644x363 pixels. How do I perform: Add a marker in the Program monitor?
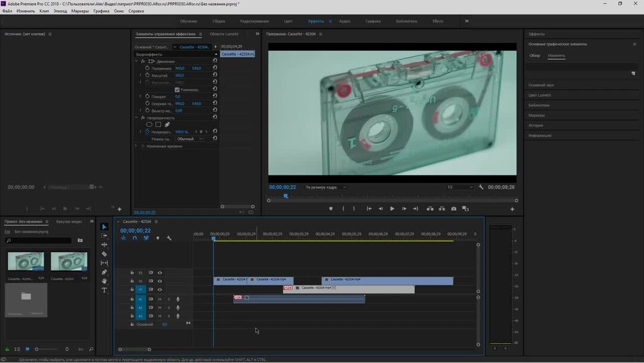[331, 209]
